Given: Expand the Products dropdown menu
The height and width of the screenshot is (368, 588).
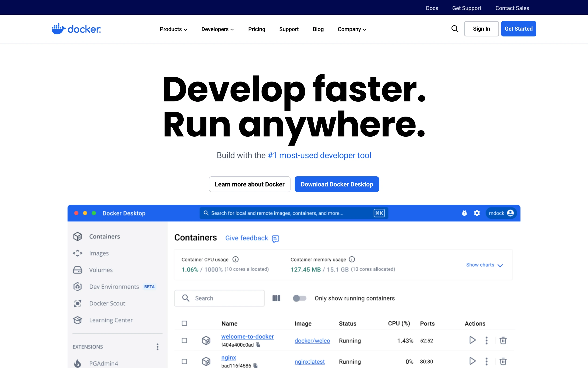Looking at the screenshot, I should click(174, 29).
